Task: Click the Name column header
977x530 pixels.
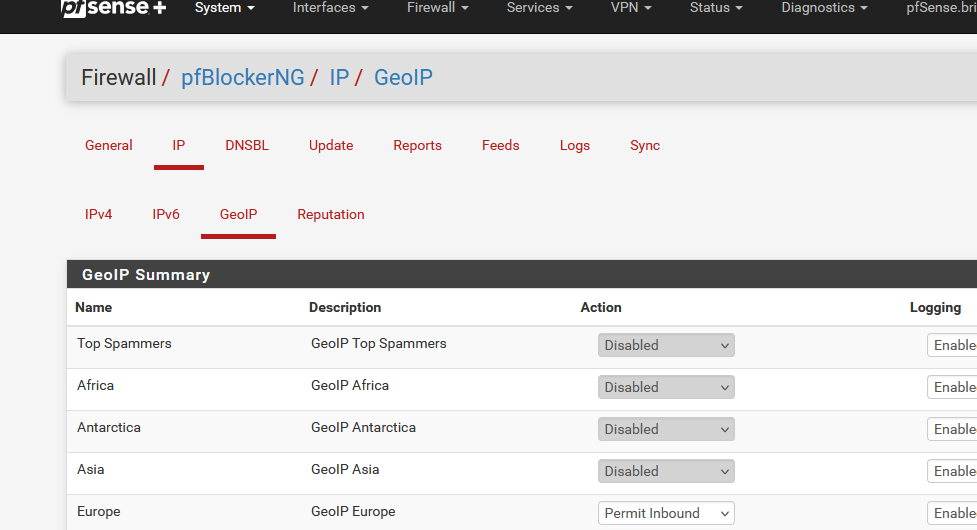Action: [x=93, y=308]
